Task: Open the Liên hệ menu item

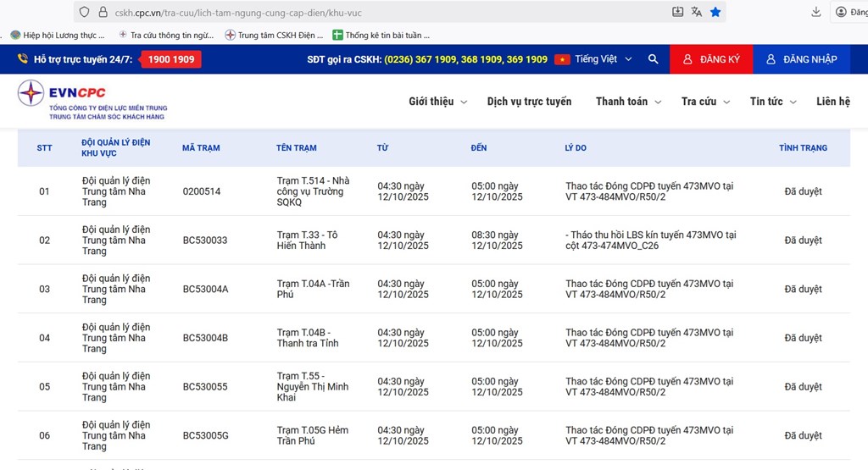Action: coord(832,102)
